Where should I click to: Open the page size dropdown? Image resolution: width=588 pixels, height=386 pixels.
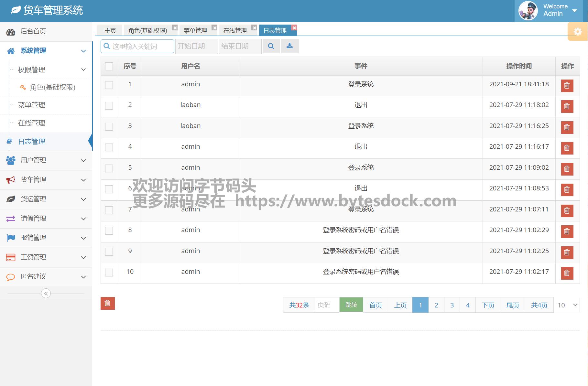(567, 305)
